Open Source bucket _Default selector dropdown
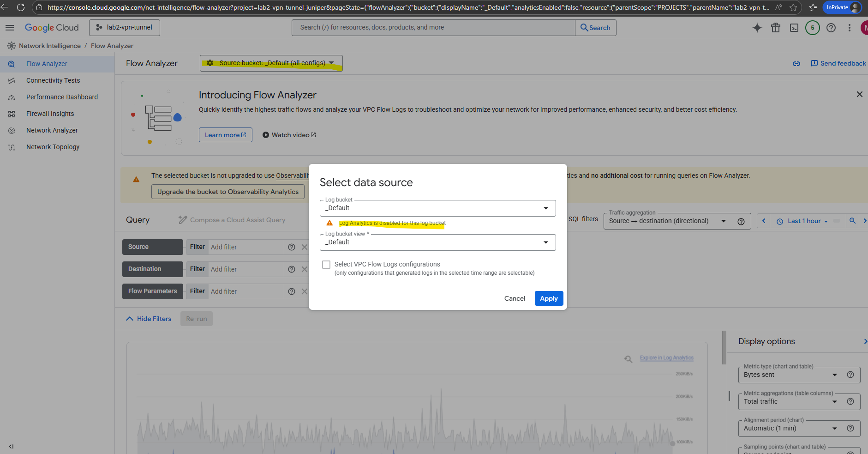 point(271,63)
